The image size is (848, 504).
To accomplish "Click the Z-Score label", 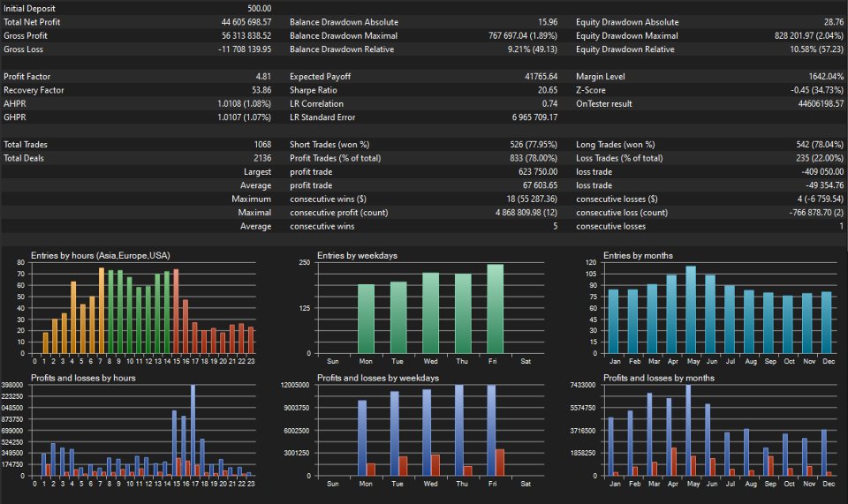I will pyautogui.click(x=591, y=90).
